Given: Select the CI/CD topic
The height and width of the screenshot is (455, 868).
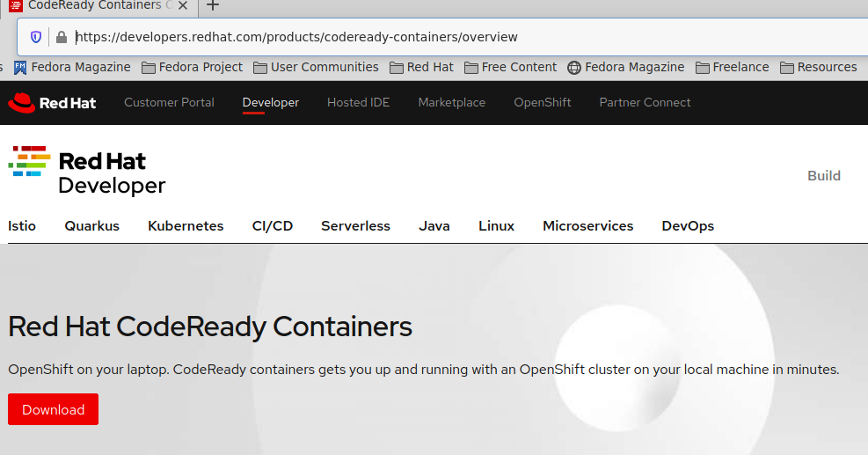Looking at the screenshot, I should click(x=273, y=226).
